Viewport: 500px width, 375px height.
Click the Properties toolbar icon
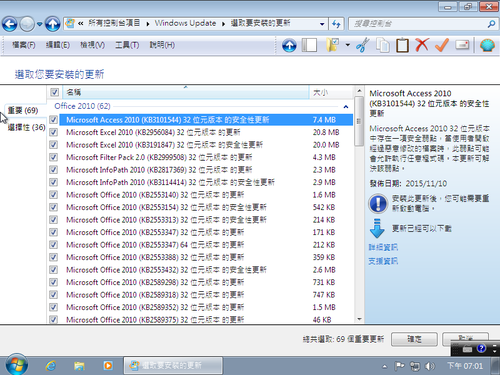[462, 45]
